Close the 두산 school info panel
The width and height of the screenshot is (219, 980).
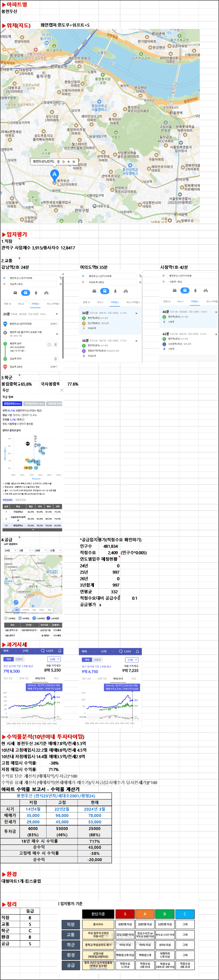pos(62,390)
